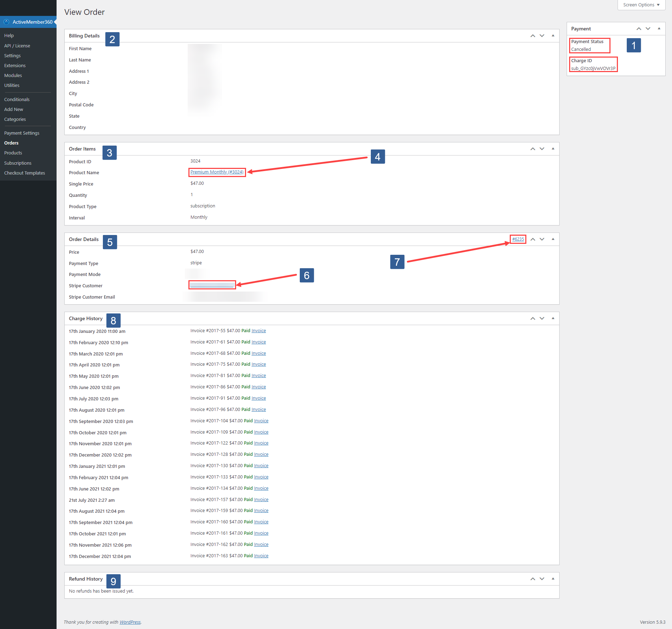Click the ActiveMember360 logo icon
672x629 pixels.
(x=6, y=22)
